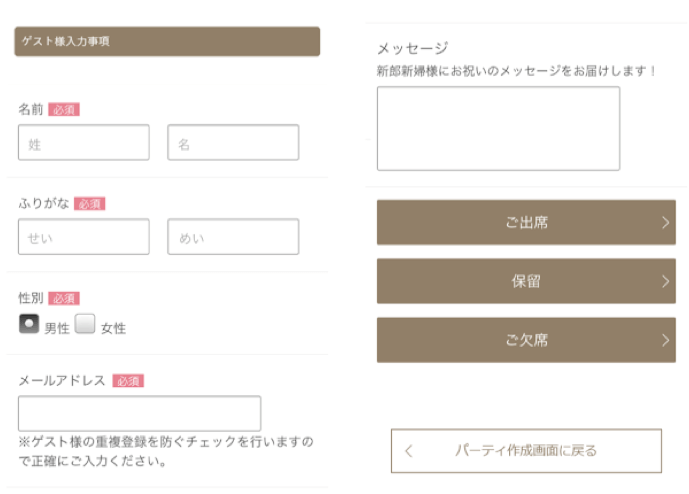
Task: Click the right chevron on ご出席 button
Action: (x=666, y=223)
